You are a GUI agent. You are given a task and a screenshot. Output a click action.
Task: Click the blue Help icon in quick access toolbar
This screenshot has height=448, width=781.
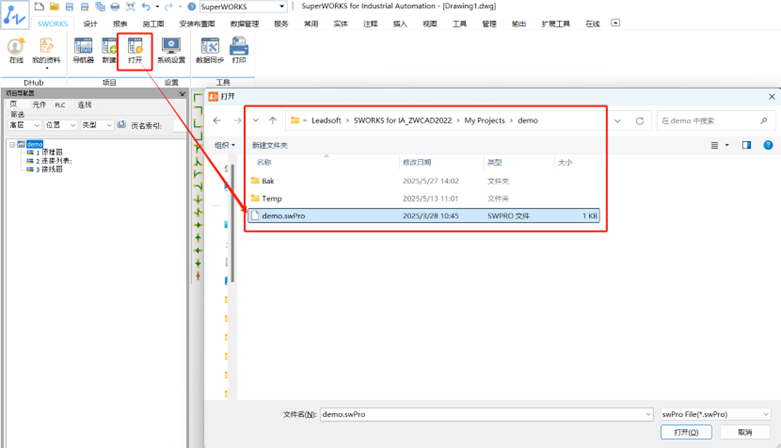(191, 6)
